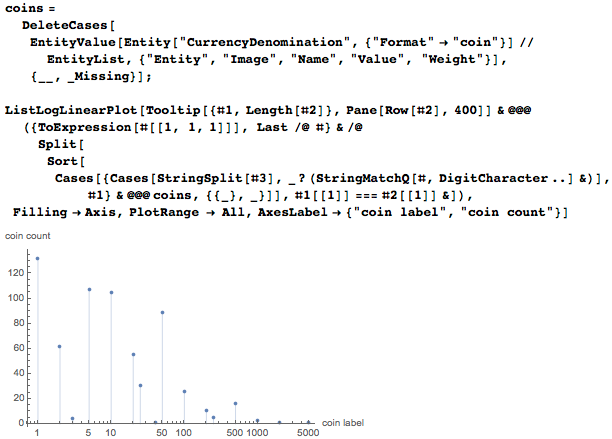Click the AxesLabel option name

pos(293,212)
